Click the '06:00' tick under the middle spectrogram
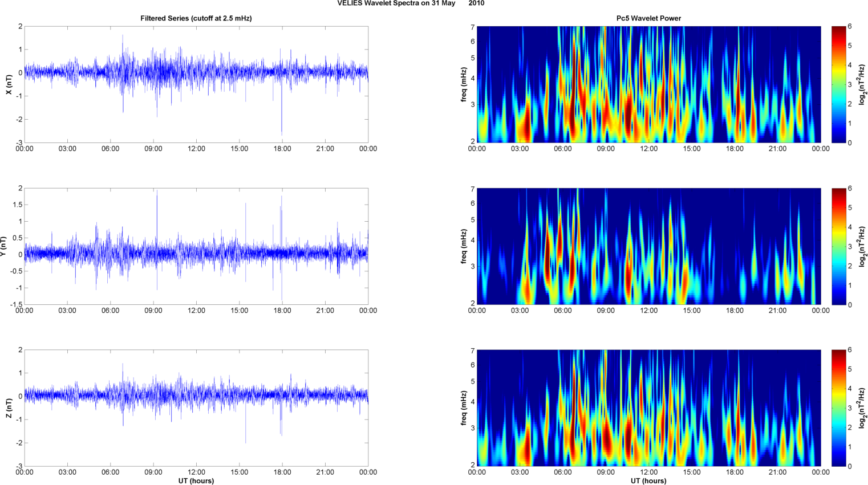 tap(562, 311)
